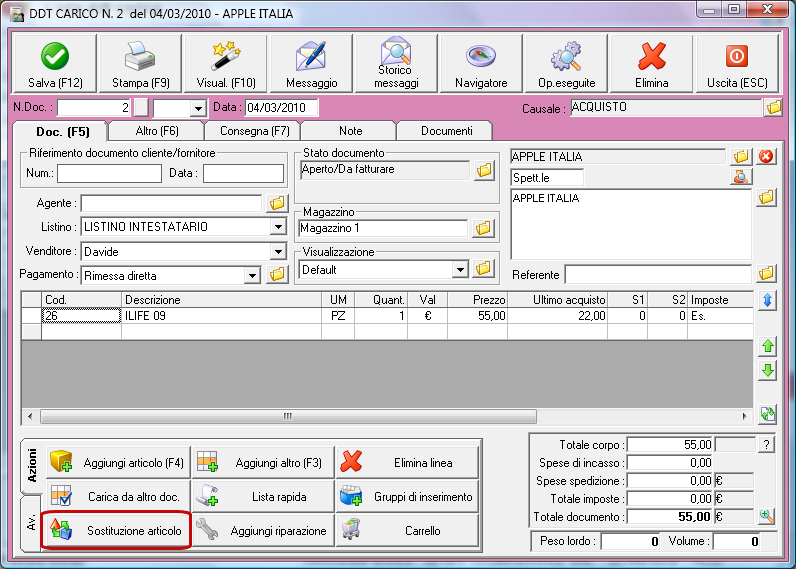The width and height of the screenshot is (796, 569).
Task: Open Pagamento folder lookup icon
Action: 277,275
